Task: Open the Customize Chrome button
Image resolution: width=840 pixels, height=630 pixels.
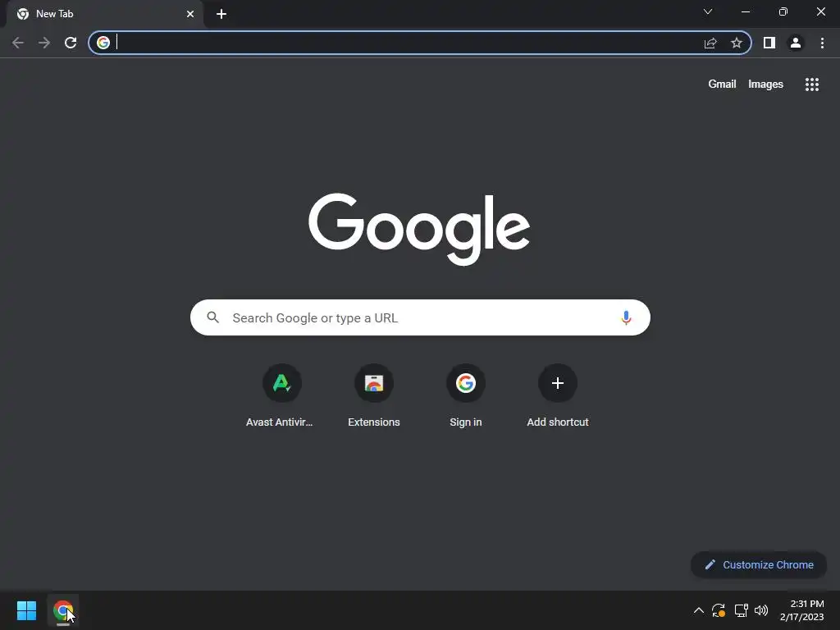Action: (x=759, y=564)
